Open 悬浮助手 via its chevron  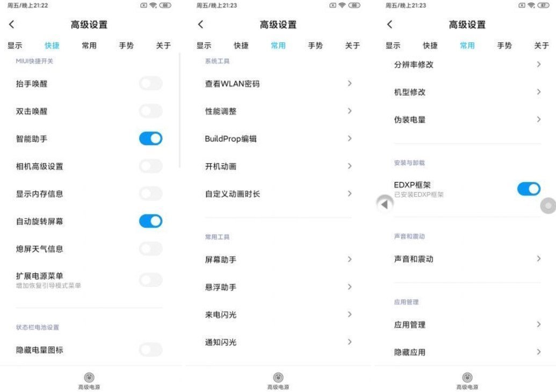click(350, 287)
